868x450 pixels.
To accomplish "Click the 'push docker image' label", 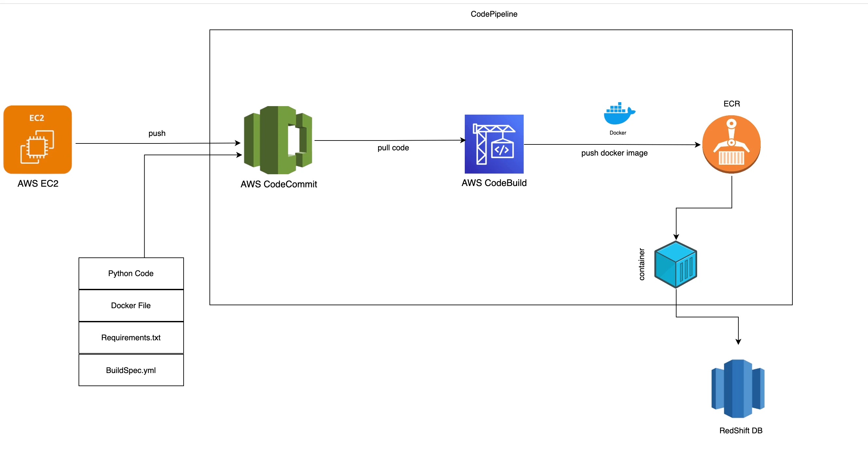I will (x=614, y=153).
